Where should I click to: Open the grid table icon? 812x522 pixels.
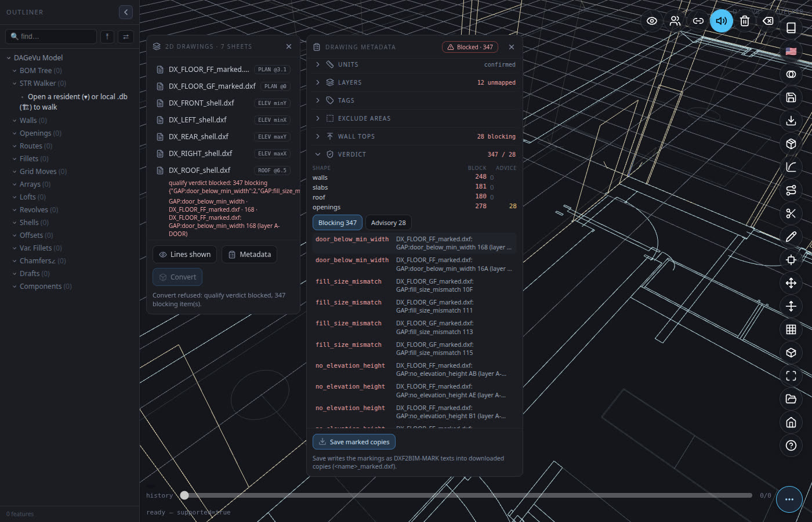791,329
